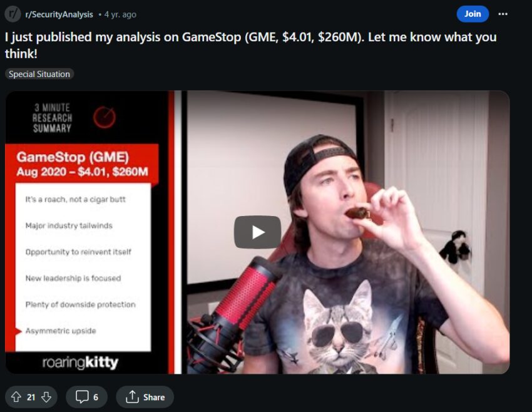
Task: Click the '4 yr. ago' timestamp
Action: [x=120, y=14]
